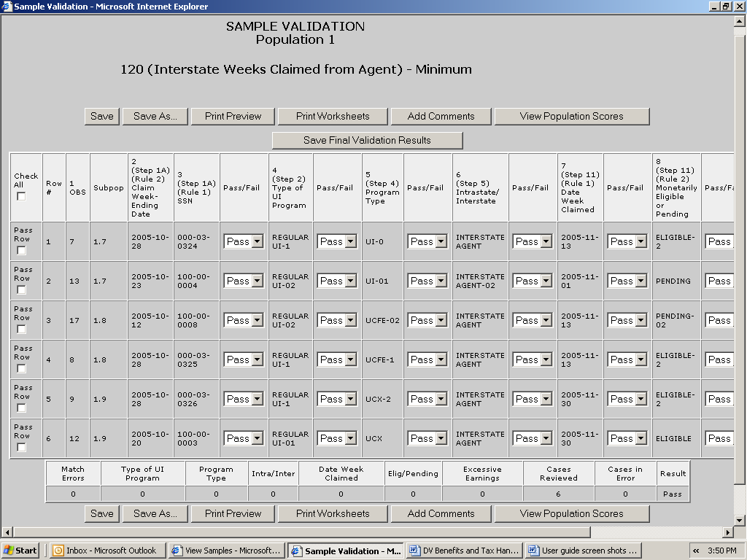Image resolution: width=747 pixels, height=560 pixels.
Task: Toggle the Check All checkbox
Action: [22, 197]
